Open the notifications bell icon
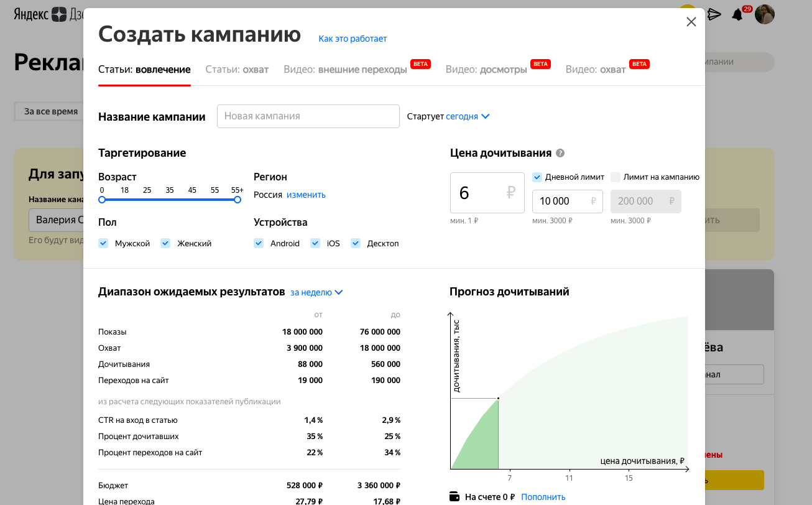 coord(737,14)
